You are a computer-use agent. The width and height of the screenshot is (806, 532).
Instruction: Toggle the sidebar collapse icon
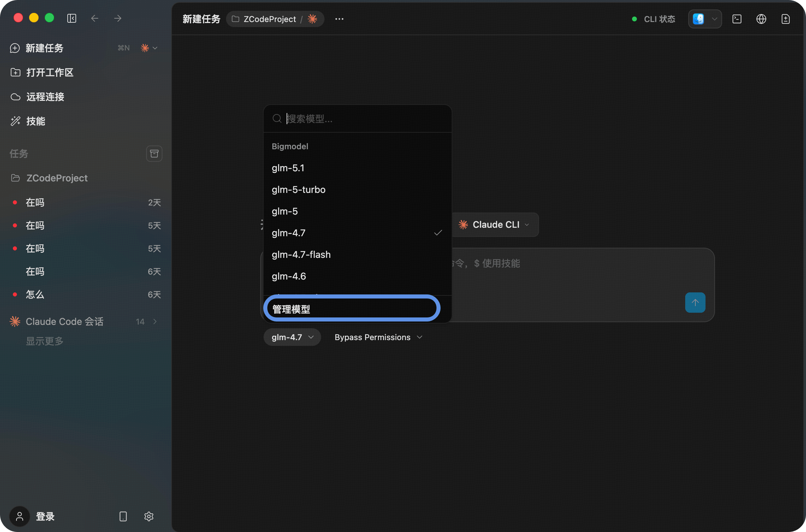[x=72, y=18]
